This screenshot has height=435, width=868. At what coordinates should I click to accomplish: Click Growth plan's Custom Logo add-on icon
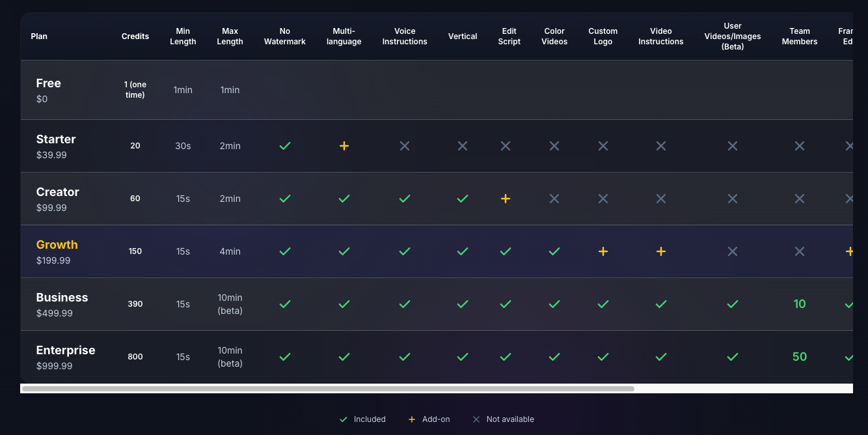point(603,251)
